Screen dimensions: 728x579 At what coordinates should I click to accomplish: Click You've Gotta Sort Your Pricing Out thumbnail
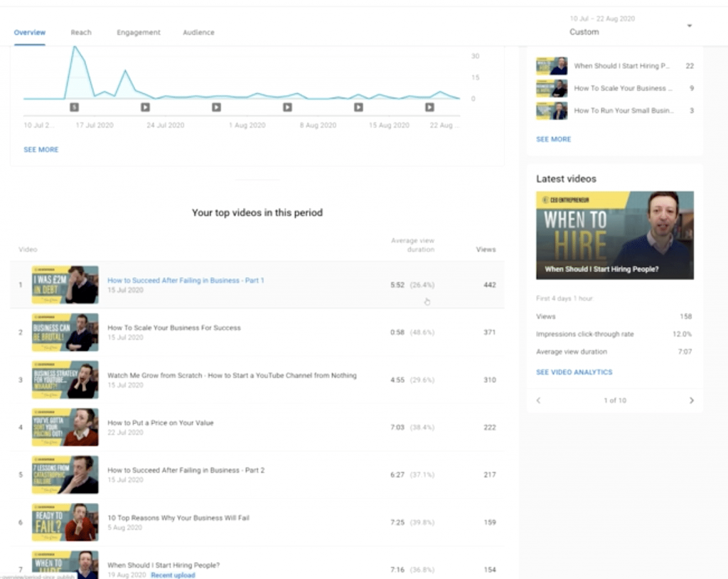[65, 427]
